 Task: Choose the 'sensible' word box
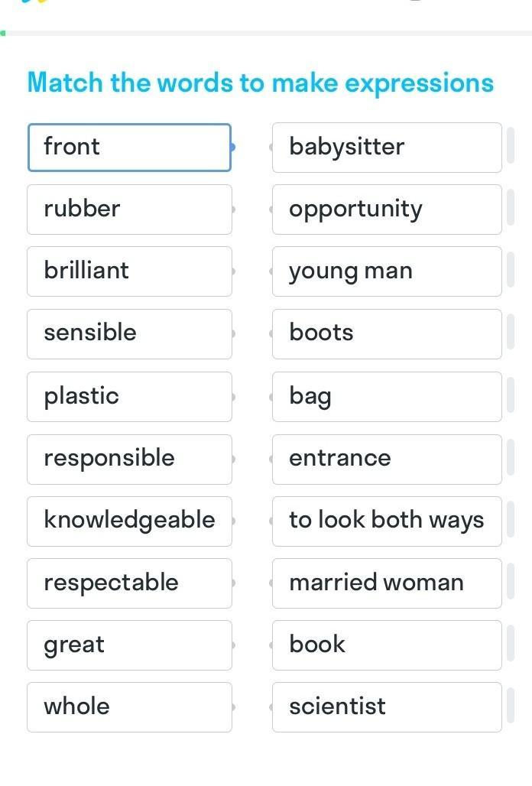pyautogui.click(x=129, y=334)
